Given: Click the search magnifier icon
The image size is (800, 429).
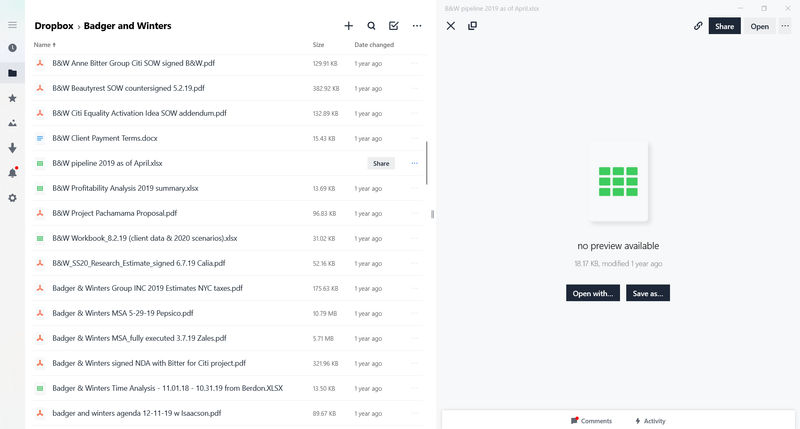Looking at the screenshot, I should pos(371,26).
